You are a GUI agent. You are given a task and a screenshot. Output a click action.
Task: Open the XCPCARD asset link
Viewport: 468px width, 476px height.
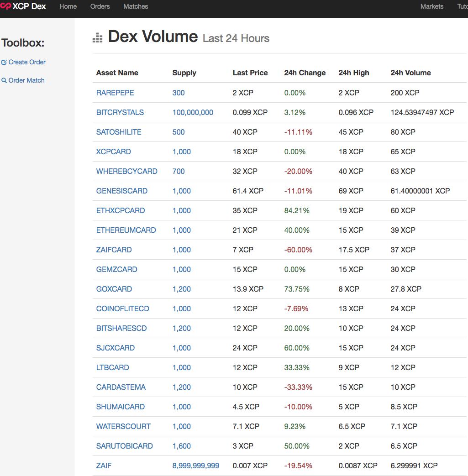point(114,152)
